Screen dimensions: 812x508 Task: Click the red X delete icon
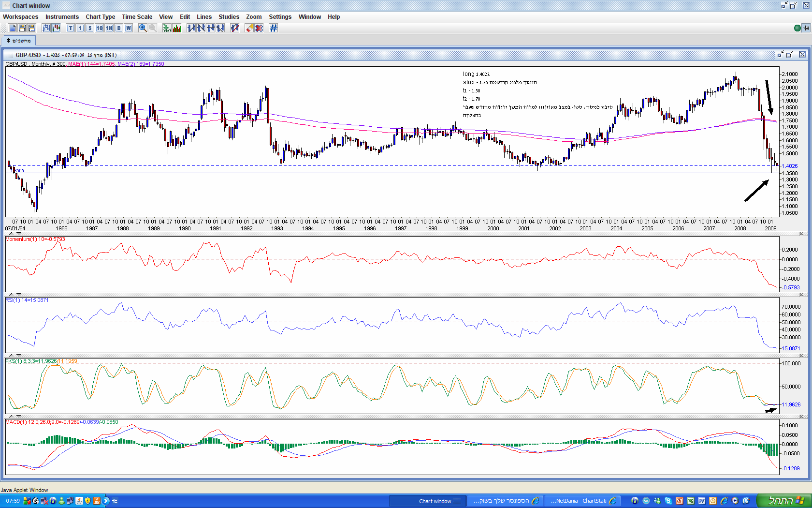pyautogui.click(x=259, y=28)
